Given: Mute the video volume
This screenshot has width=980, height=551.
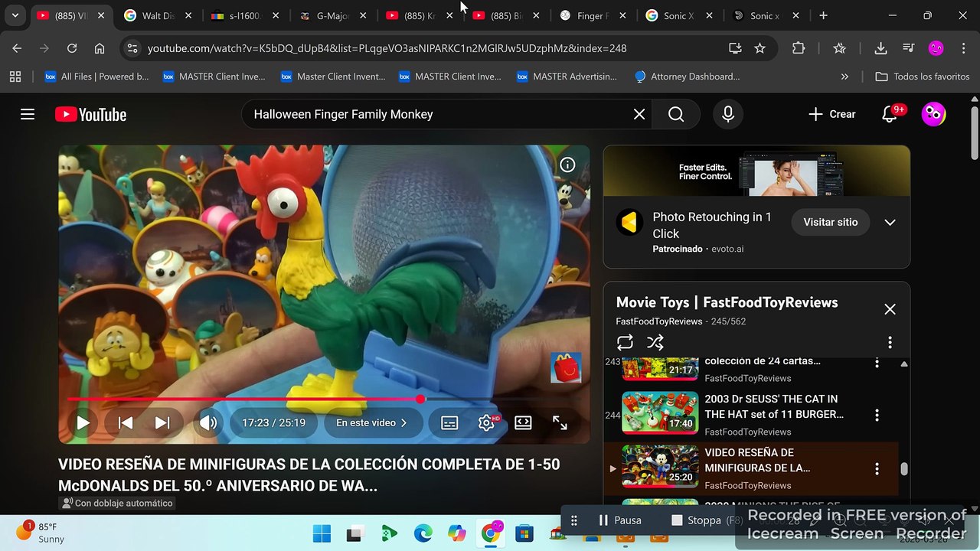Looking at the screenshot, I should (x=208, y=422).
